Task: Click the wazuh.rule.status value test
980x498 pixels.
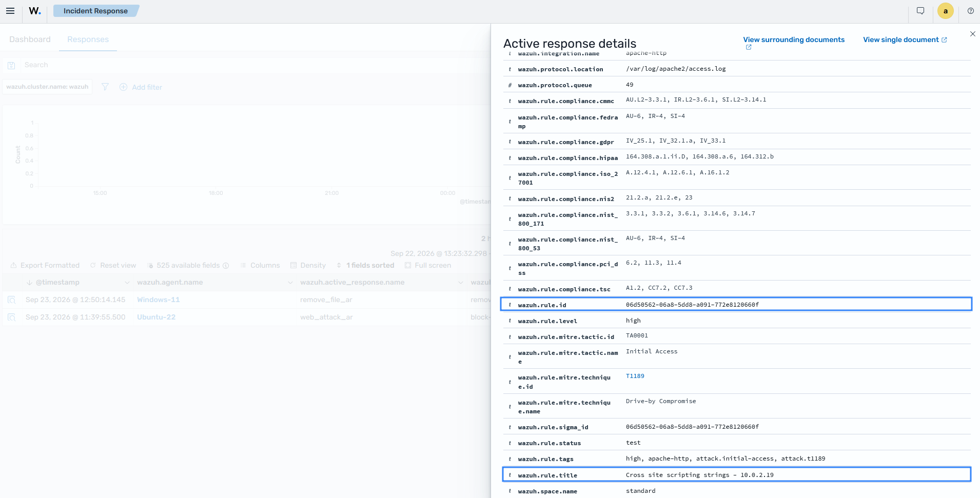Action: coord(633,443)
